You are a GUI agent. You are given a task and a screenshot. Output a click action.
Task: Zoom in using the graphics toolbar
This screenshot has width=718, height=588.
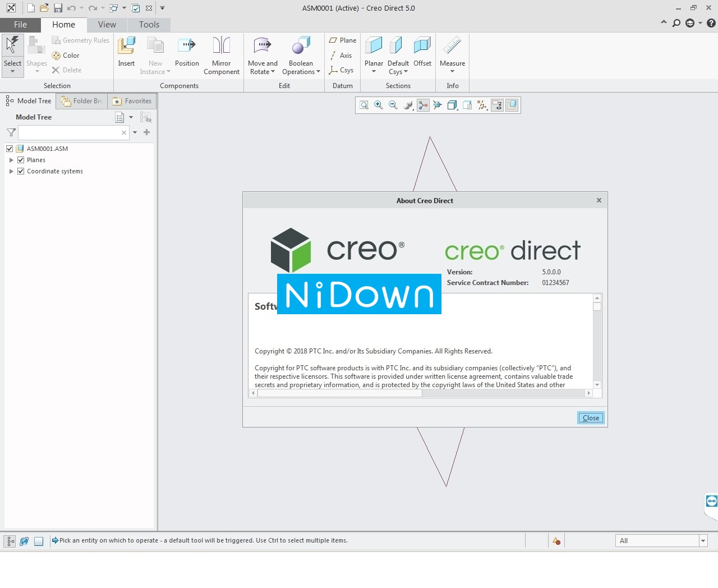pos(379,105)
